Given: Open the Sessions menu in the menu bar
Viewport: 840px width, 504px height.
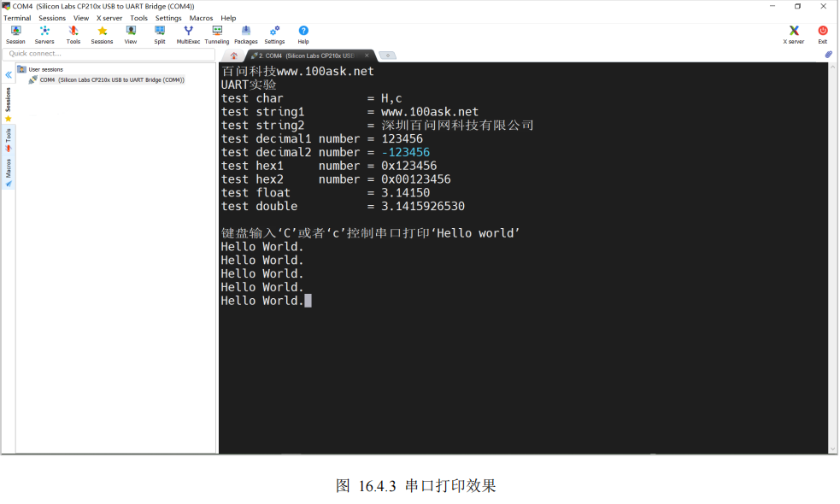Looking at the screenshot, I should coord(52,18).
